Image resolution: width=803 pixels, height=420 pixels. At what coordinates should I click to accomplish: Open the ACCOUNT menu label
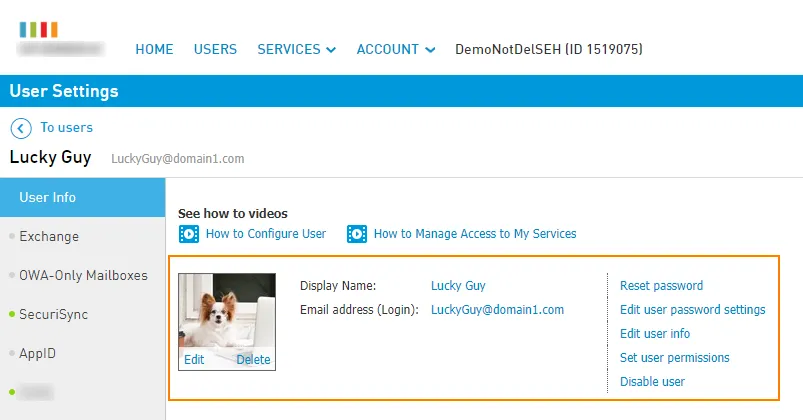(x=388, y=49)
